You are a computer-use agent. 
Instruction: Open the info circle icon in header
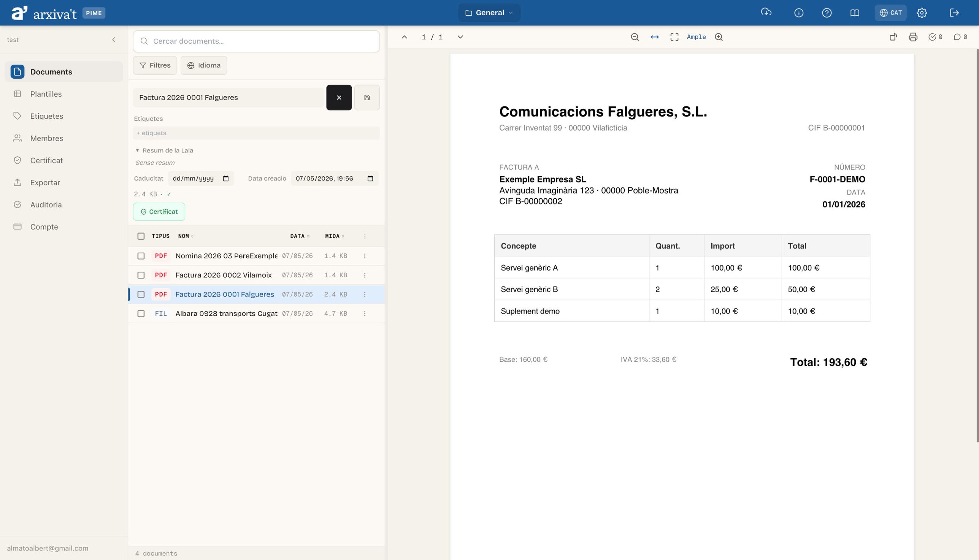pyautogui.click(x=798, y=13)
